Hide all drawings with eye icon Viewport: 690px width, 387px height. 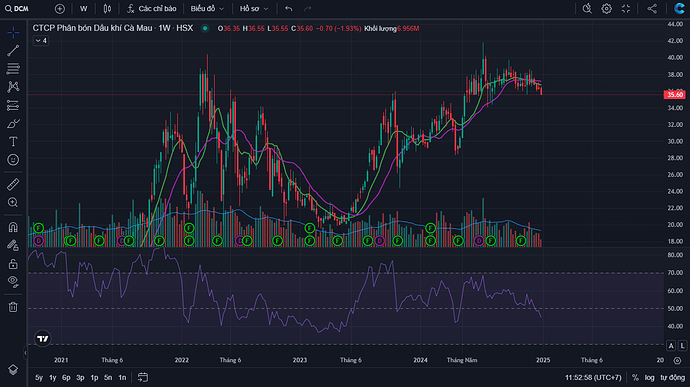tap(13, 282)
